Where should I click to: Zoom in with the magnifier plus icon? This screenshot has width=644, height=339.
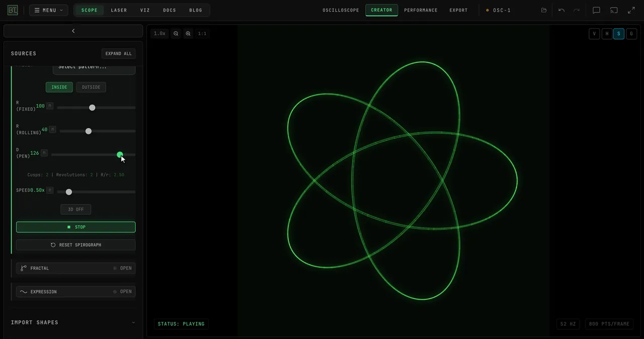(x=188, y=34)
